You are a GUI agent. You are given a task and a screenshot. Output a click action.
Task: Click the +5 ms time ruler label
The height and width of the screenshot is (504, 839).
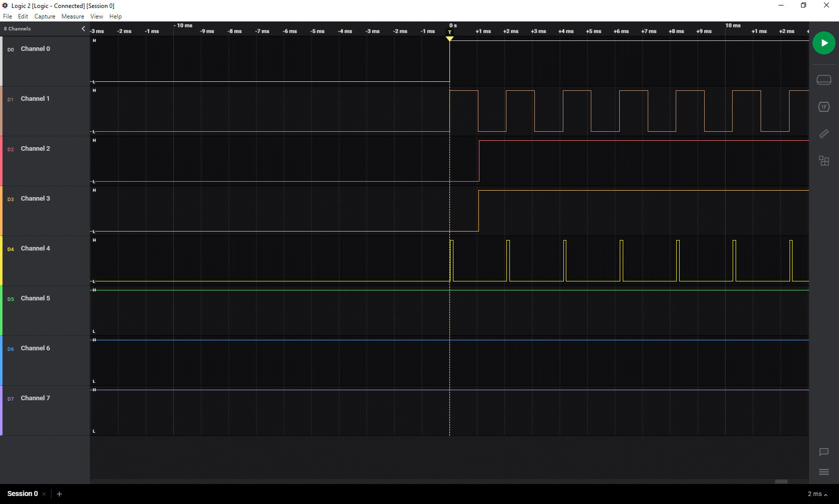(593, 31)
